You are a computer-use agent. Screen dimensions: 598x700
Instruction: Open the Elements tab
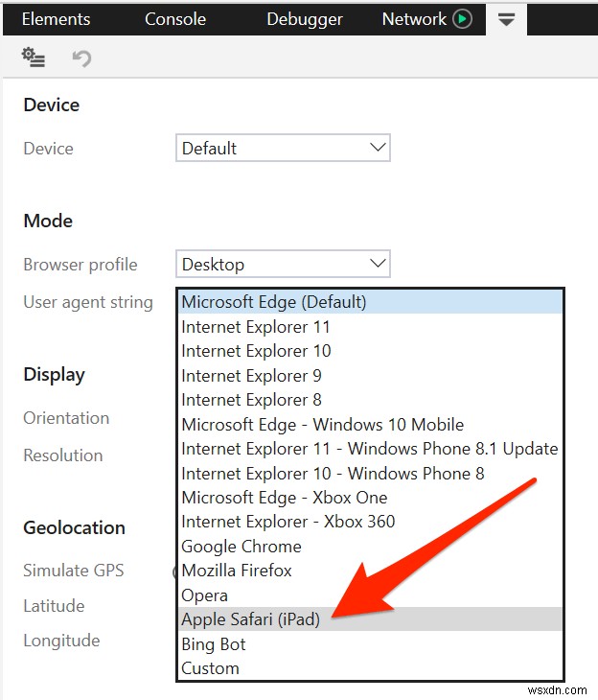57,19
